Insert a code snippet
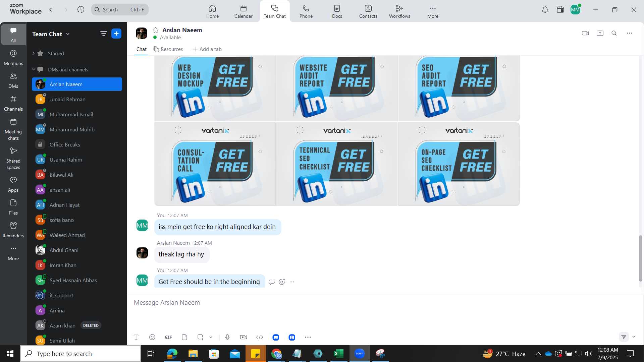Image resolution: width=644 pixels, height=362 pixels. 260,337
